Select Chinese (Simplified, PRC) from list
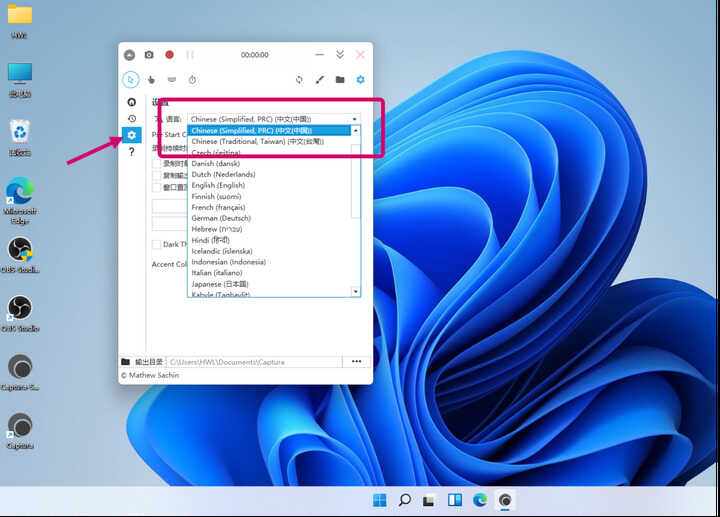 tap(269, 130)
